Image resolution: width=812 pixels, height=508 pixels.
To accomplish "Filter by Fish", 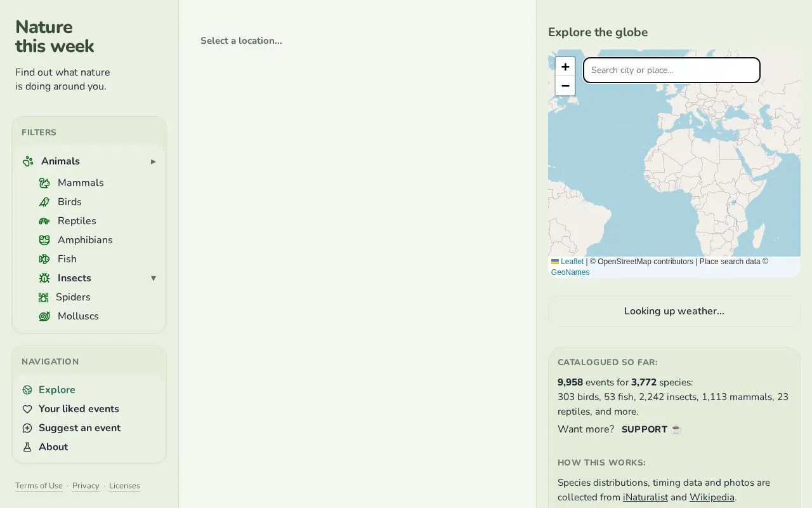I will click(67, 259).
